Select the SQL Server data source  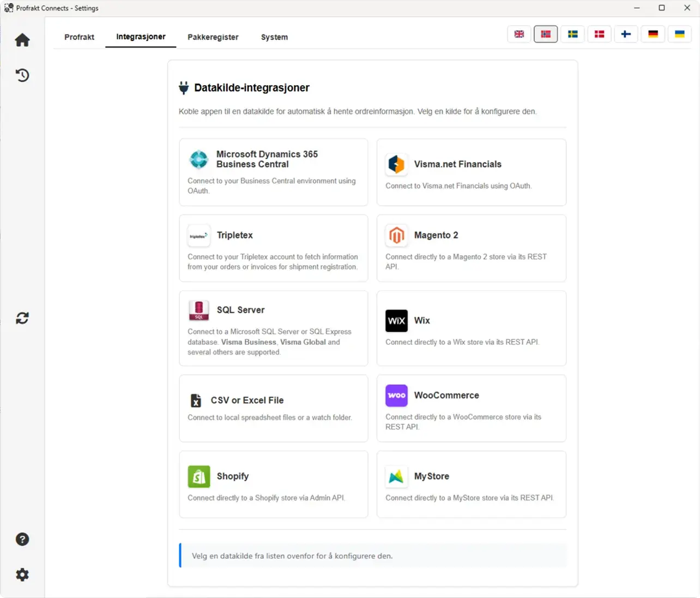(x=273, y=328)
